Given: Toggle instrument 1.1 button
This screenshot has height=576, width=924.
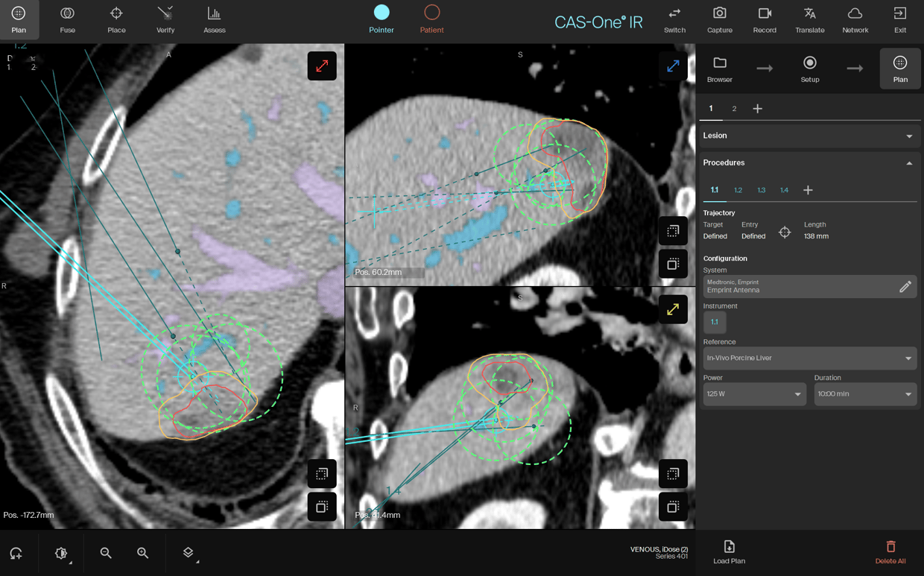Looking at the screenshot, I should (714, 322).
